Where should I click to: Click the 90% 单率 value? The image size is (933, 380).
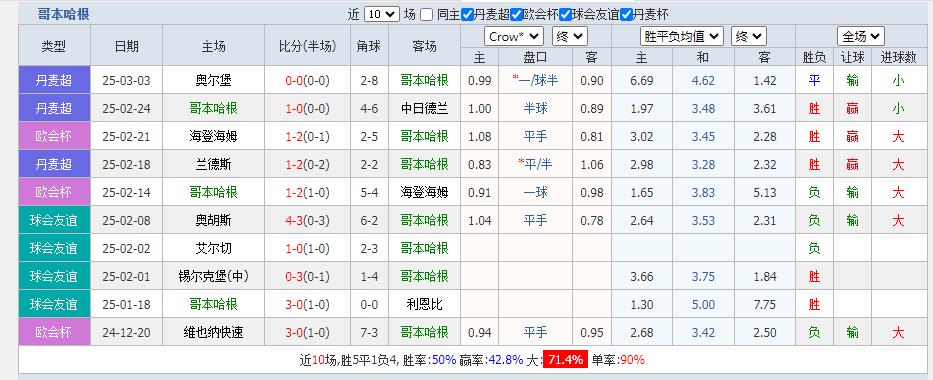tap(632, 359)
